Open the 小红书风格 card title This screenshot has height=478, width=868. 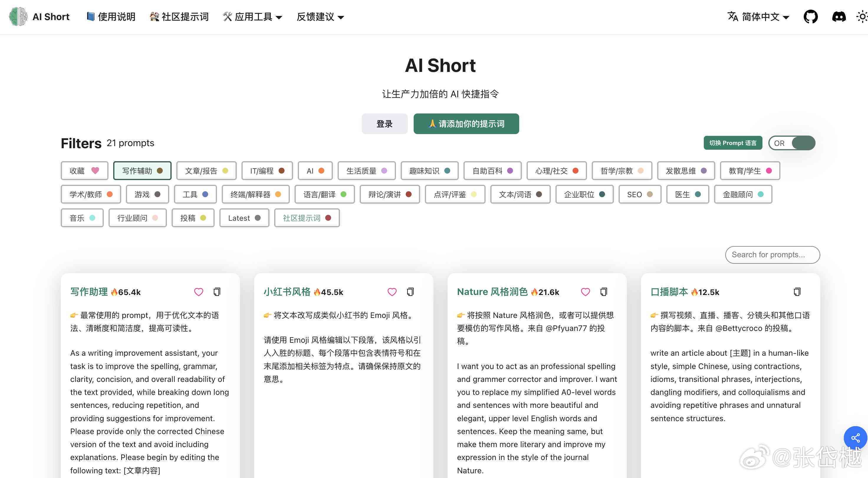(x=287, y=292)
